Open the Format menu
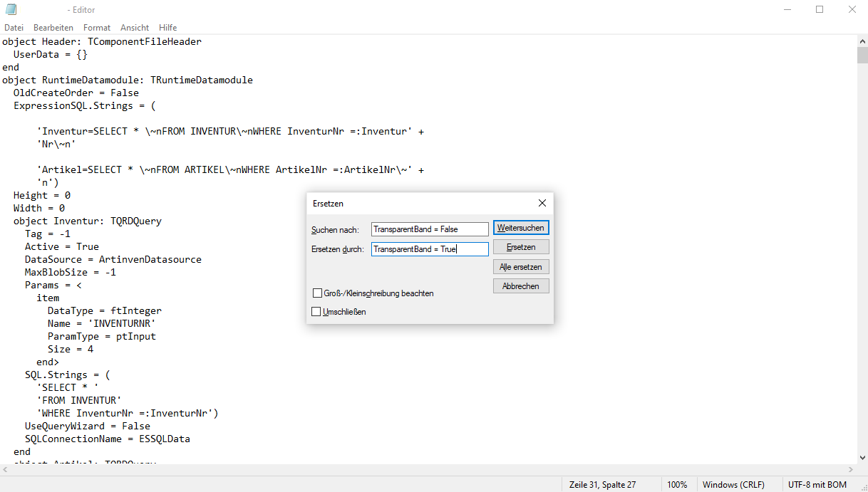868x492 pixels. pos(97,28)
